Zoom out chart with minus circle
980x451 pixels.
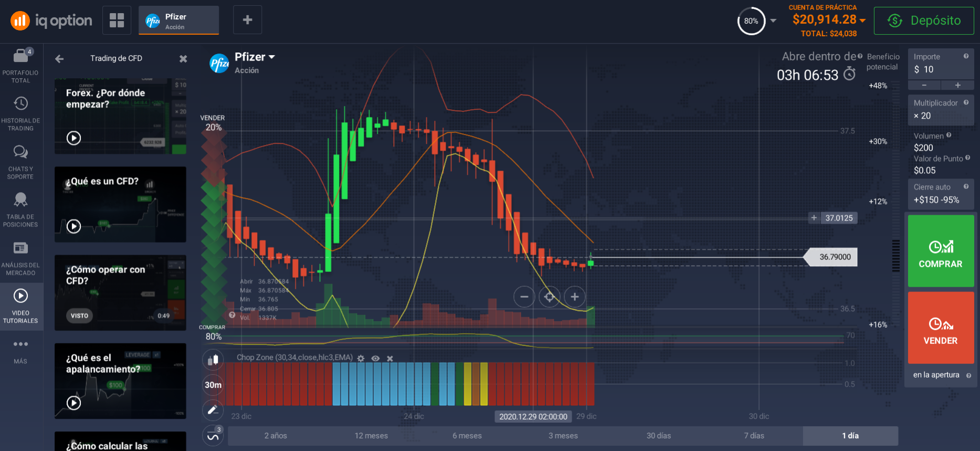(524, 297)
